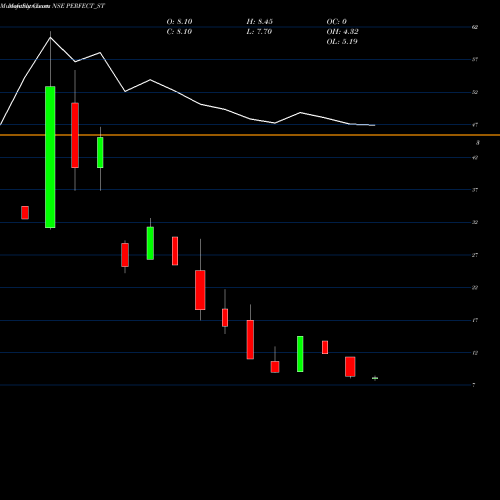Click the 57 price axis label
Viewport: 500px width, 500px height.
475,59
